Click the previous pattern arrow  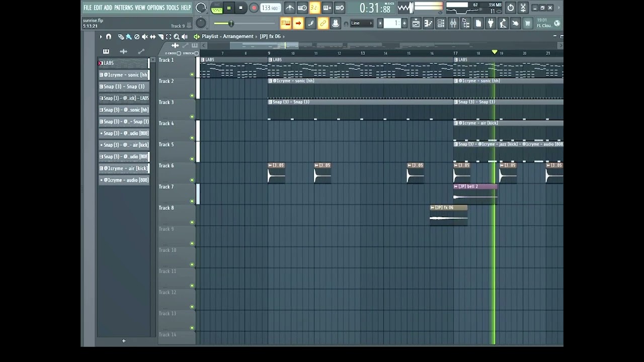tap(380, 23)
